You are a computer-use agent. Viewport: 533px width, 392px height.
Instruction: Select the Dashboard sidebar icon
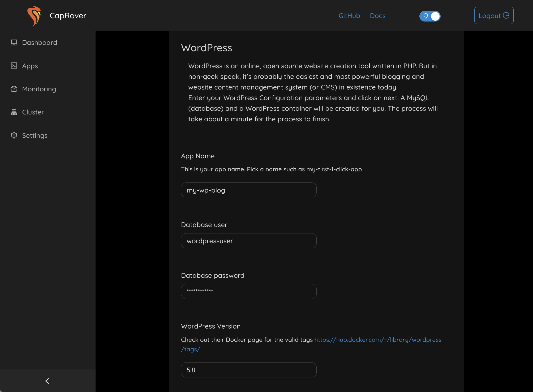[14, 42]
